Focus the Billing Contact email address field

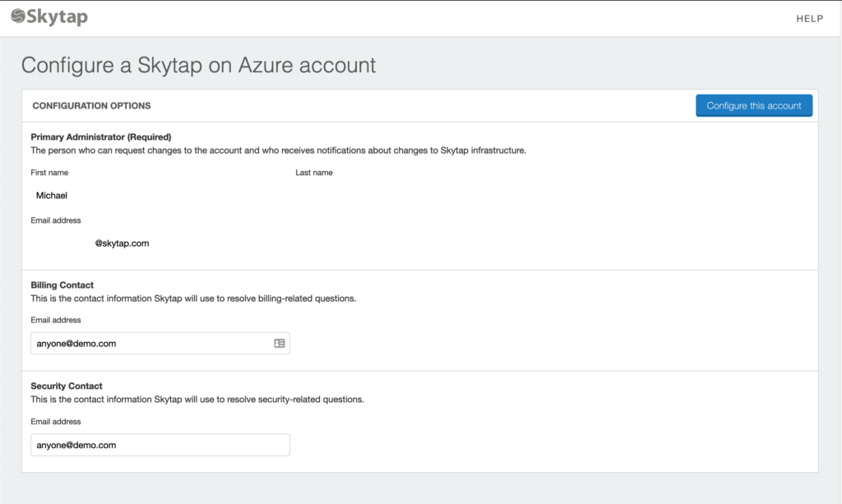click(160, 344)
